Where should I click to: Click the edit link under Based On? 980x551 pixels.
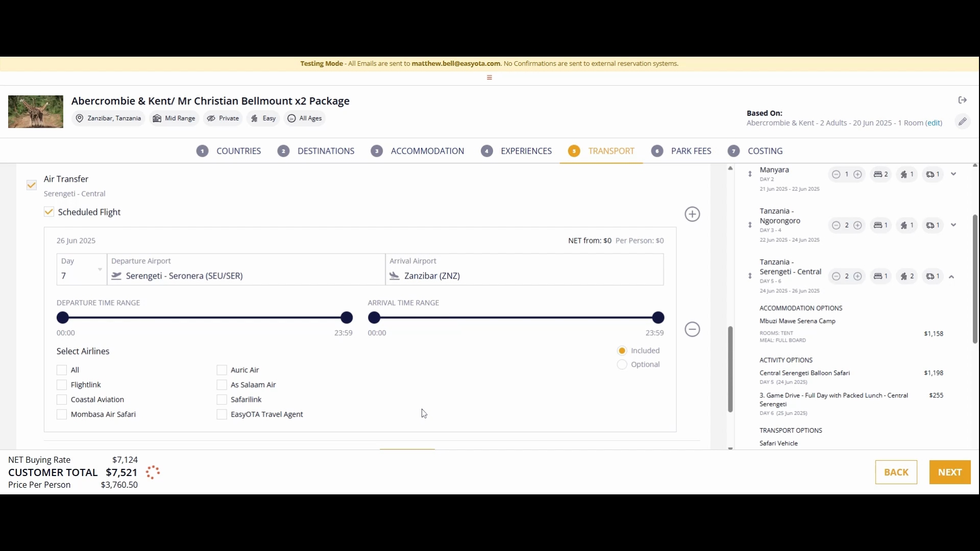coord(934,123)
